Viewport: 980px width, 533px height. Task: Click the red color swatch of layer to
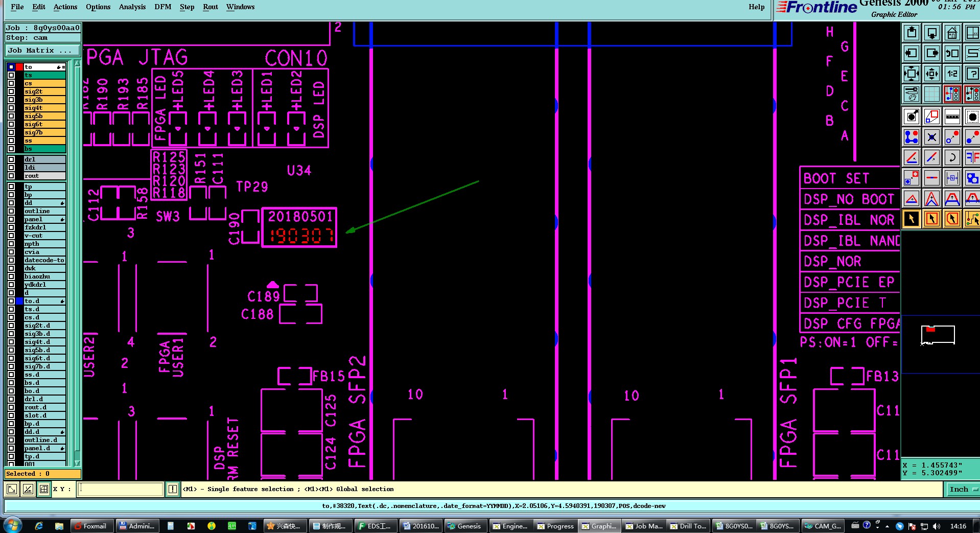click(x=19, y=67)
